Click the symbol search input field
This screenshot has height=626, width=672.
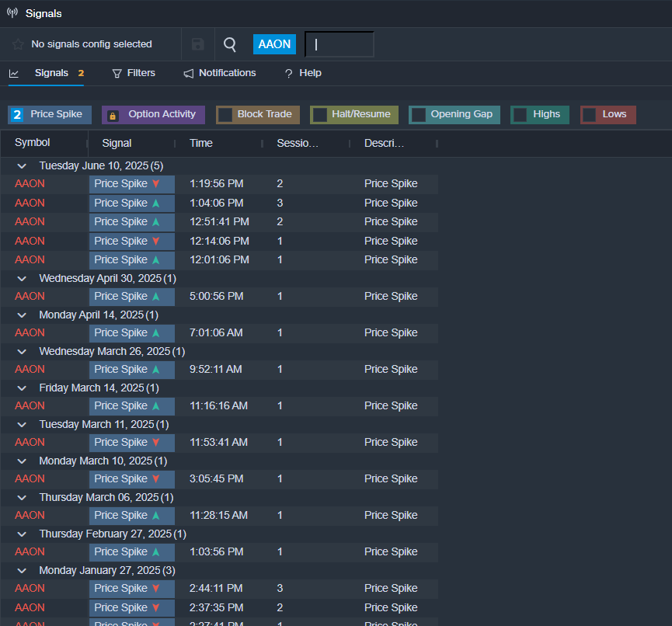339,44
